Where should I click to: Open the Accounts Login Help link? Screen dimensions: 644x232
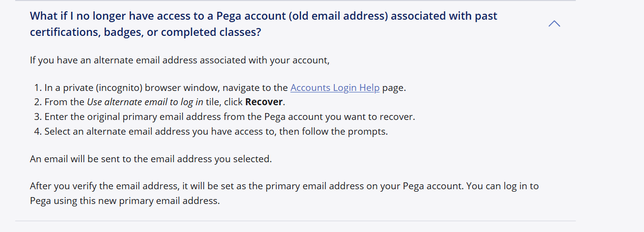335,88
